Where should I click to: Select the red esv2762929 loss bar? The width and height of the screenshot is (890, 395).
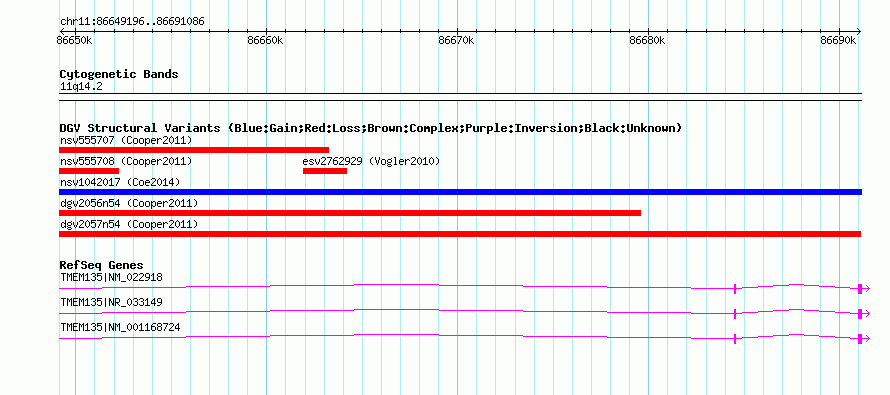click(325, 171)
